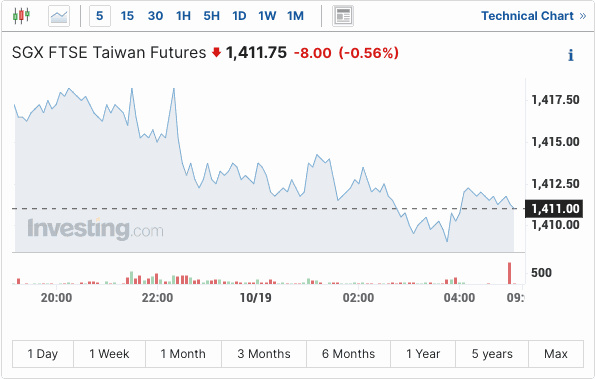Click the SGX FTSE Taiwan Futures title
This screenshot has width=595, height=379.
pos(109,52)
